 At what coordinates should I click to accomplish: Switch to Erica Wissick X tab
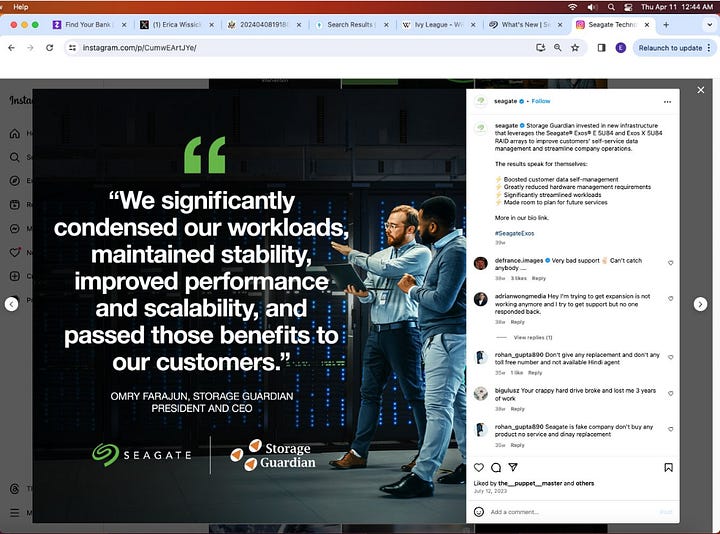(177, 25)
